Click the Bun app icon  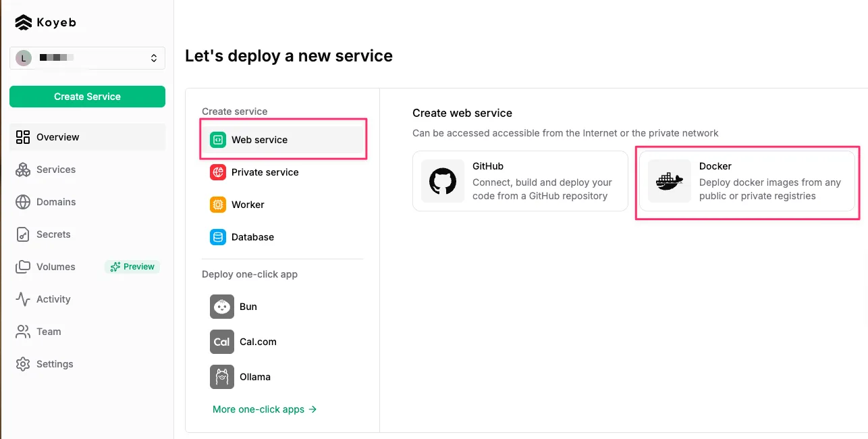tap(222, 307)
